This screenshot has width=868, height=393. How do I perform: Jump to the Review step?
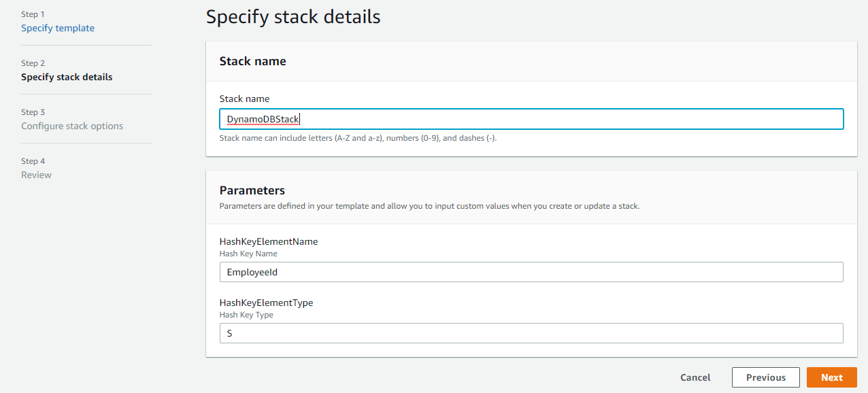[x=36, y=175]
